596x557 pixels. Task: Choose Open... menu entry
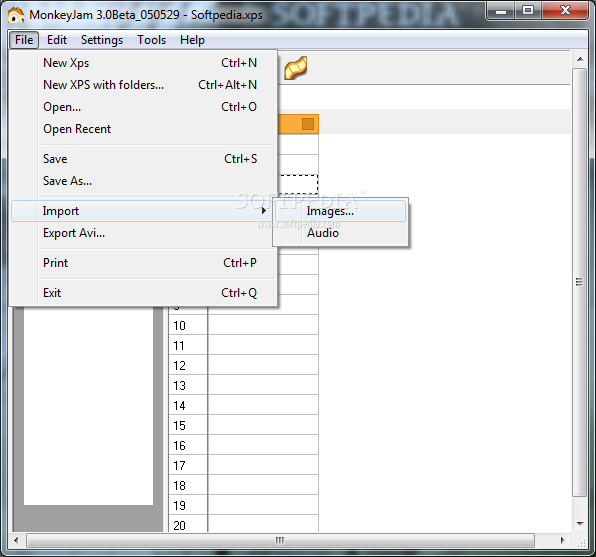point(144,107)
